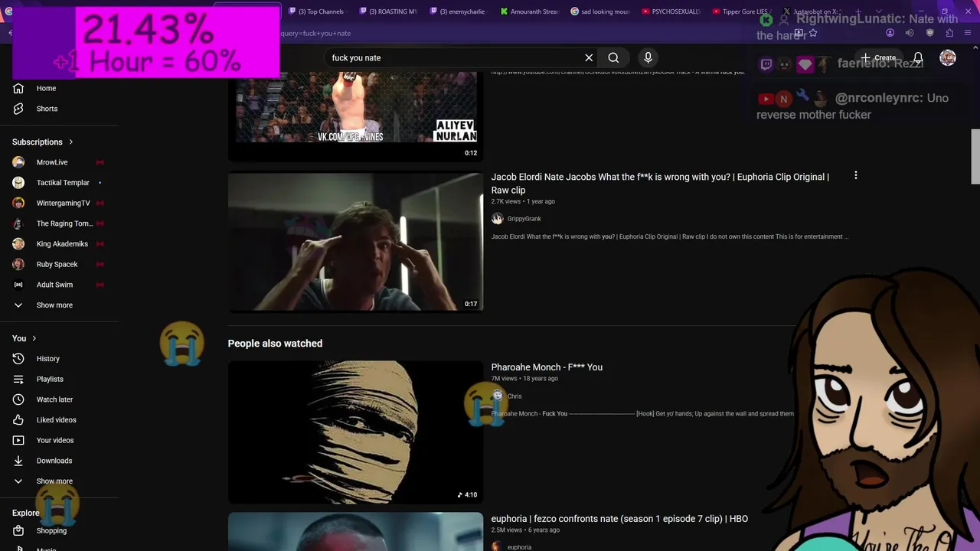Open Liked videos in the sidebar
This screenshot has height=551, width=980.
[x=56, y=419]
